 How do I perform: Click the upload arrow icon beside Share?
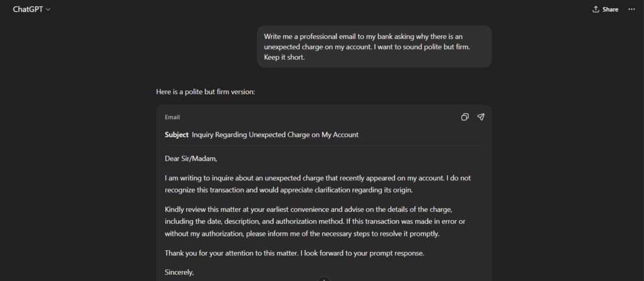coord(596,9)
